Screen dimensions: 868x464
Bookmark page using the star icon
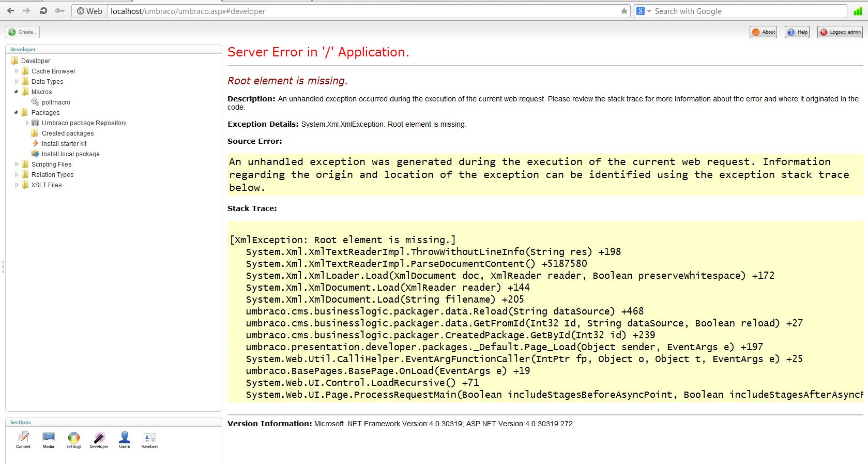[x=624, y=11]
